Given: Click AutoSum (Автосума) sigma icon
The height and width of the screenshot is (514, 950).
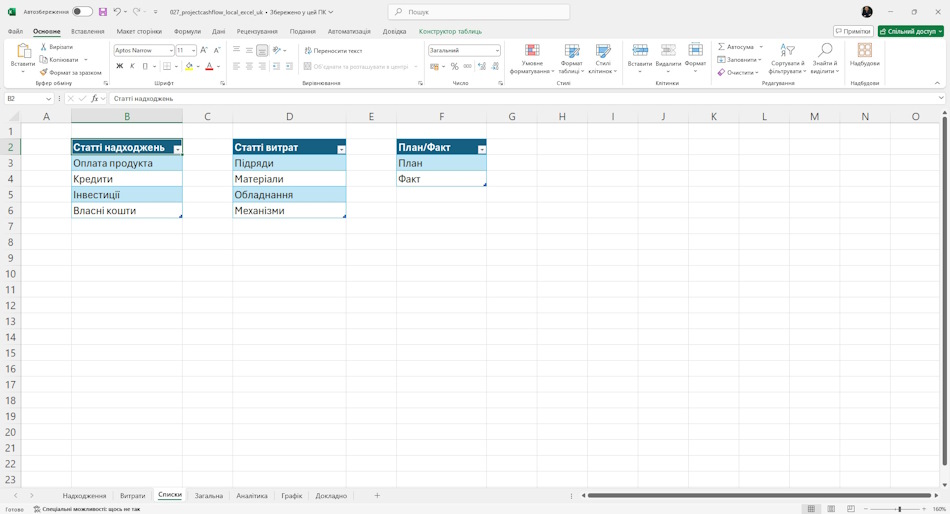Looking at the screenshot, I should coord(721,47).
